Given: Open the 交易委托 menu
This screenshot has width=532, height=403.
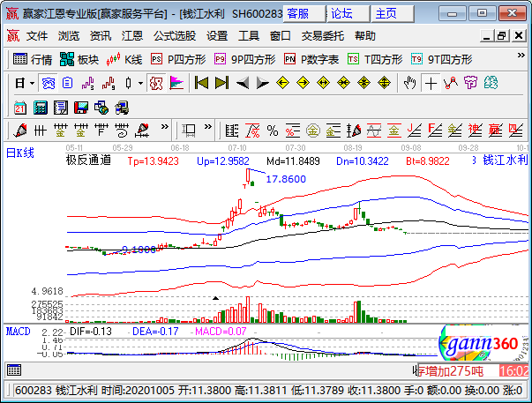Looking at the screenshot, I should pos(323,36).
